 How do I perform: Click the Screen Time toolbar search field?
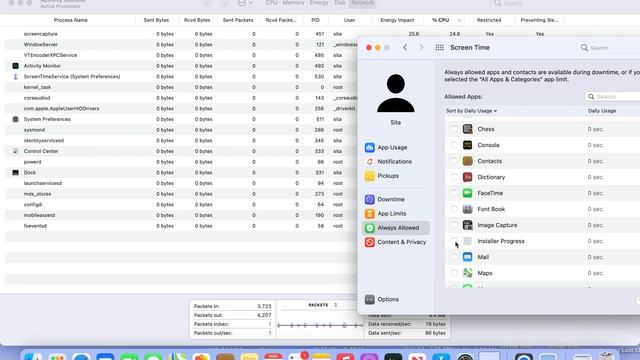click(x=608, y=48)
